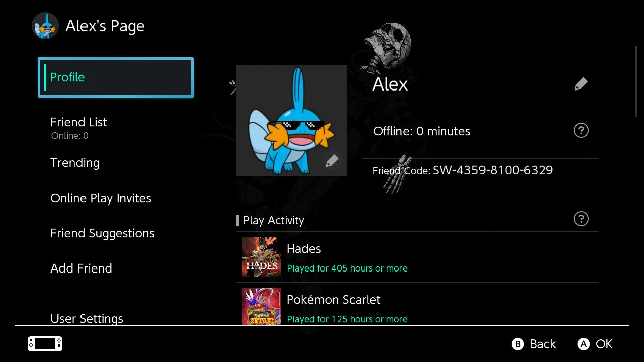
Task: Select the Pokémon Scarlet title text
Action: click(x=334, y=300)
